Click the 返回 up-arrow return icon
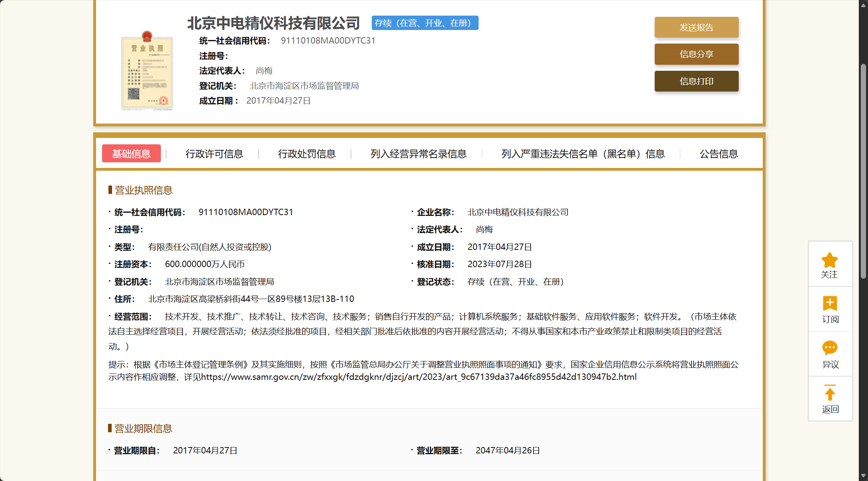Image resolution: width=868 pixels, height=481 pixels. coord(830,393)
